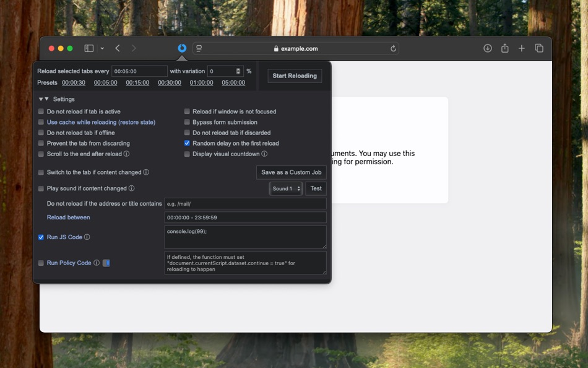The height and width of the screenshot is (368, 588).
Task: Enable Do not reload if tab is active
Action: (41, 112)
